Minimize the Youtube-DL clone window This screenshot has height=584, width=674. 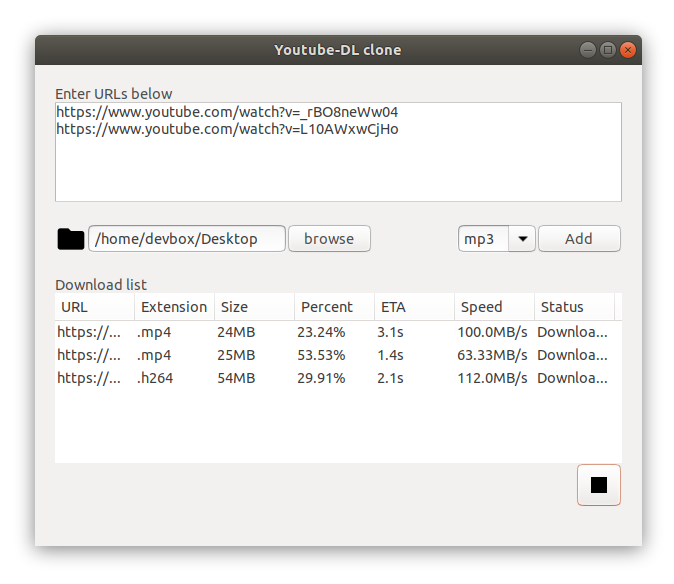tap(588, 50)
